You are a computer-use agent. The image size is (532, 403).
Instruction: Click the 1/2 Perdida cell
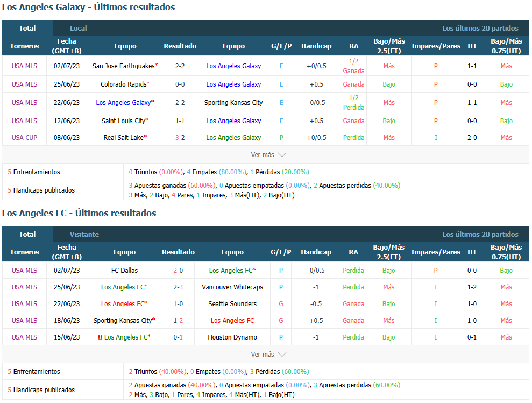click(x=353, y=103)
